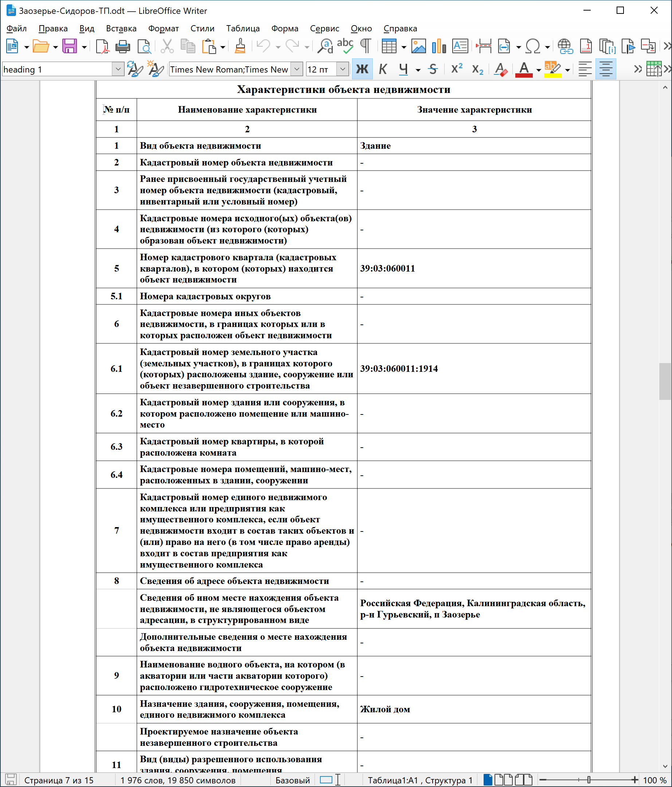This screenshot has height=787, width=672.
Task: Expand paste options dropdown arrow
Action: pyautogui.click(x=223, y=47)
